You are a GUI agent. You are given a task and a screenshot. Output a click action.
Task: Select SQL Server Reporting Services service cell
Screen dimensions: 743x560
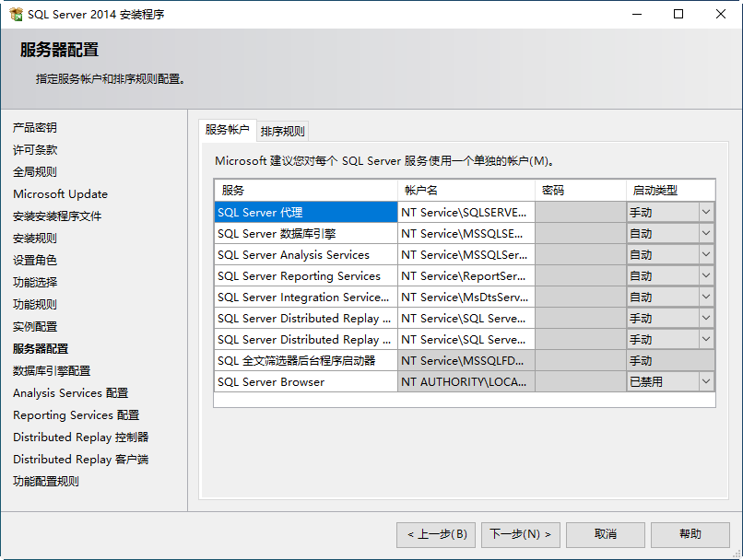click(306, 275)
